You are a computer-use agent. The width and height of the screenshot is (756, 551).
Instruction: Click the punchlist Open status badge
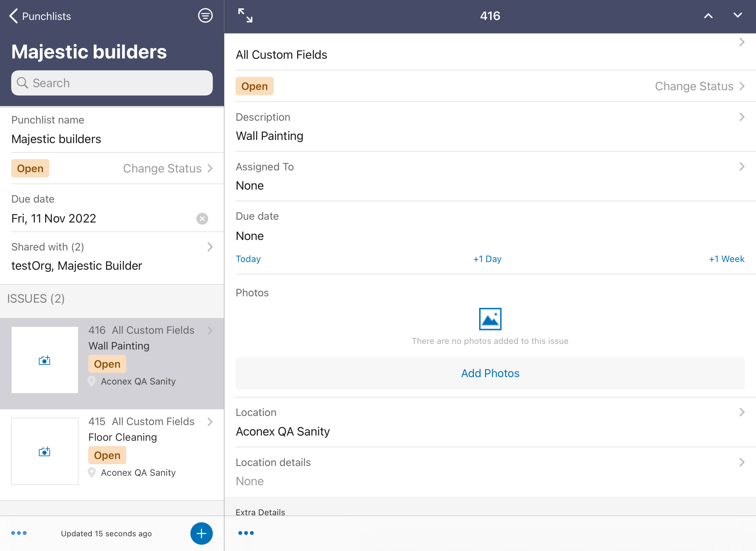(30, 168)
